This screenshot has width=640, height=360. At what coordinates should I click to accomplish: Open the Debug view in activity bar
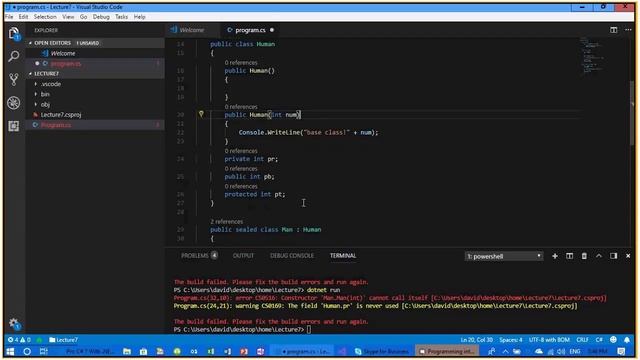14,102
